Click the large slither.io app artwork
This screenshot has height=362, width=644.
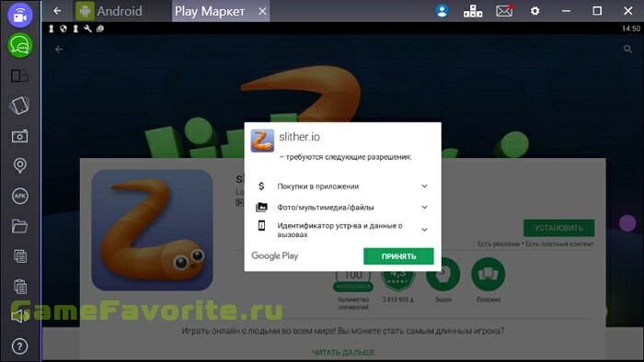point(152,230)
